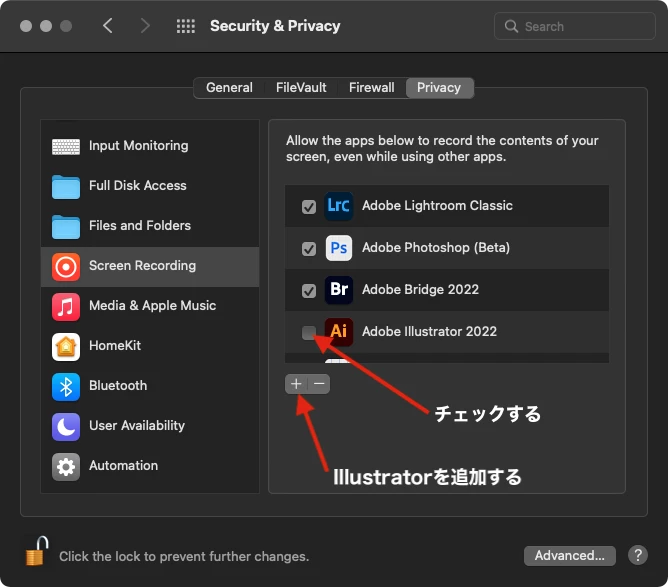Click the Illustrator Ai app icon
This screenshot has height=587, width=668.
coord(339,331)
